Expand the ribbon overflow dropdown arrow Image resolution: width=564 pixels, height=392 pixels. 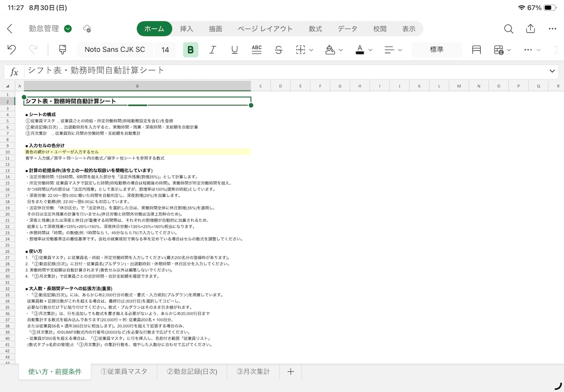pyautogui.click(x=539, y=50)
